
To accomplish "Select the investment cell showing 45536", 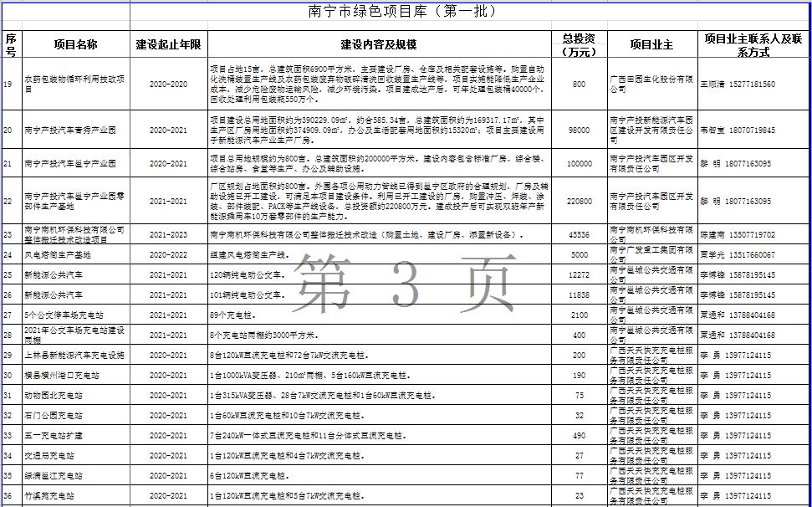I will [579, 235].
